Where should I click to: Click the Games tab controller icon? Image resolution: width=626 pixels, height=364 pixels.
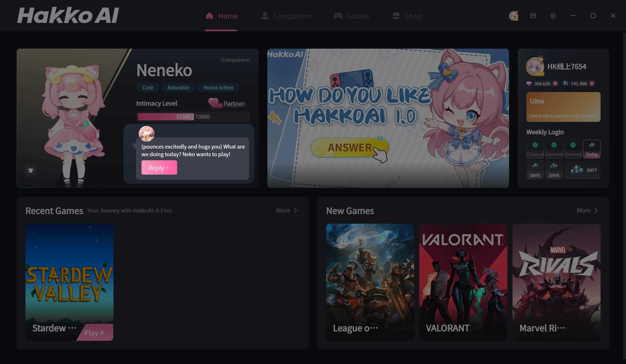click(338, 16)
